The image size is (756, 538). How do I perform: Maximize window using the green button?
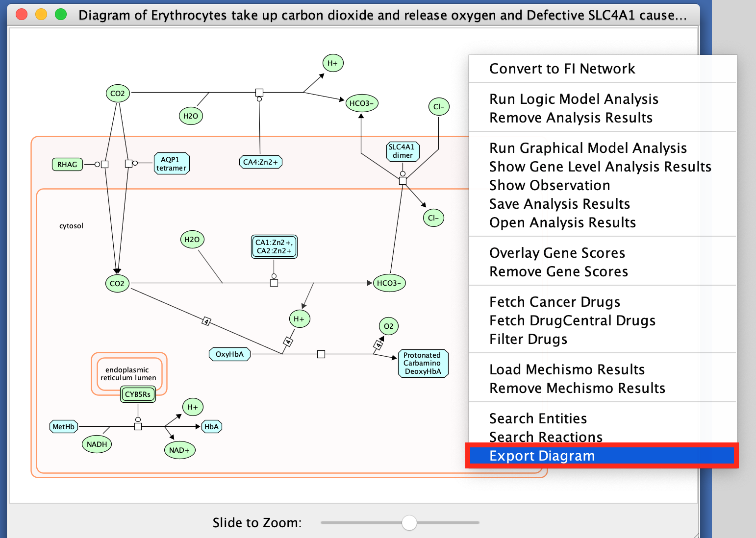coord(61,15)
